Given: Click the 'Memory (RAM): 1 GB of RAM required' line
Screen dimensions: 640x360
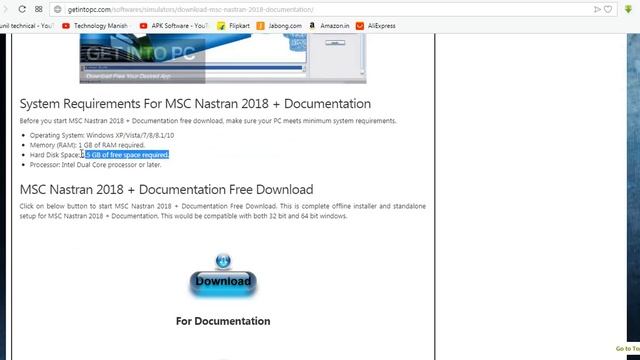Looking at the screenshot, I should point(87,145).
